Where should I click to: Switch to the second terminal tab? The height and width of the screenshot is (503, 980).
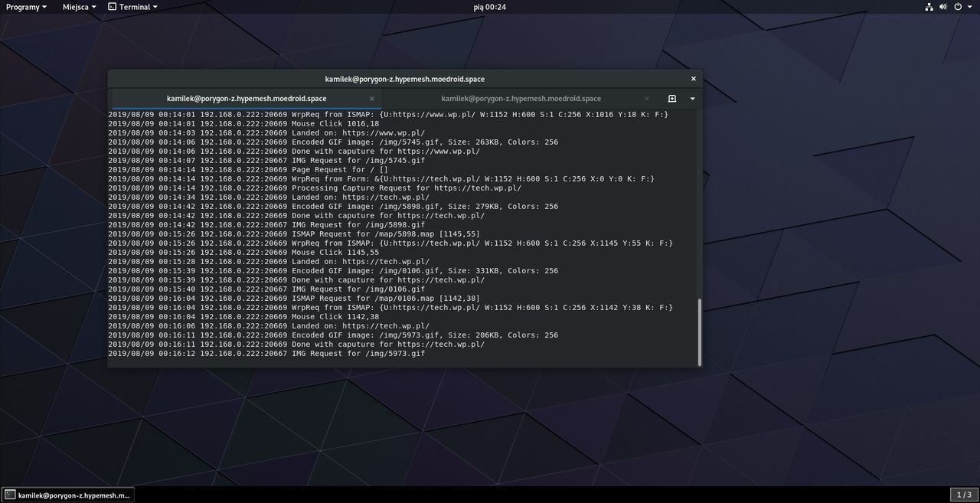point(521,99)
